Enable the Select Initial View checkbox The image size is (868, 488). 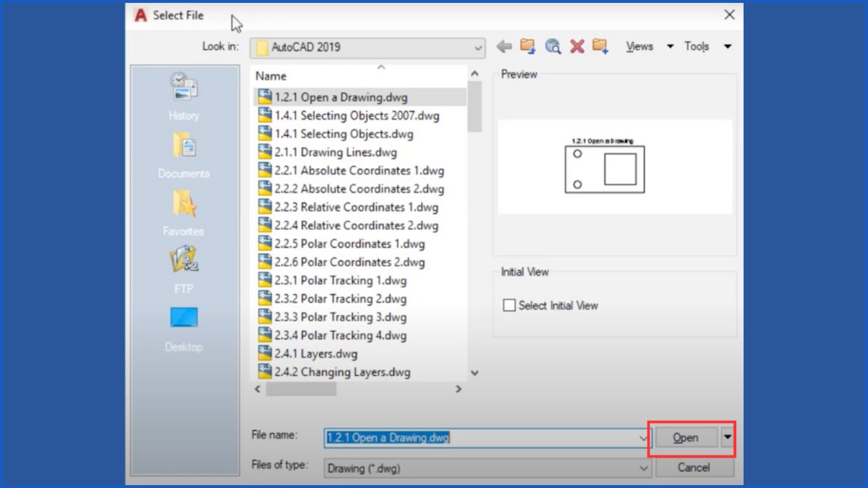[x=509, y=305]
